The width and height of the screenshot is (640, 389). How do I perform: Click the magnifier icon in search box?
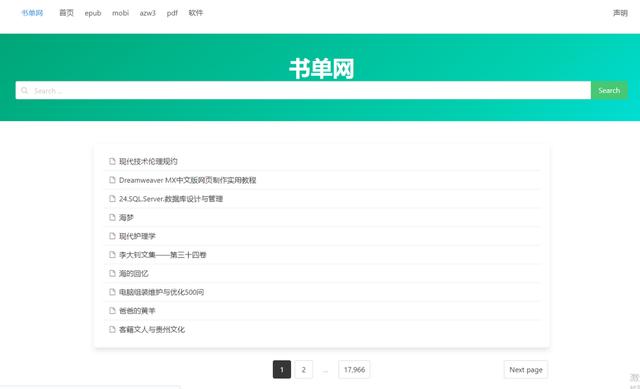(x=24, y=90)
